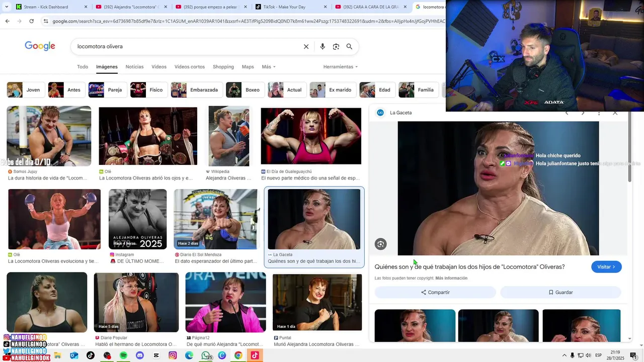Expand the Más search categories menu
The width and height of the screenshot is (644, 362).
(x=269, y=67)
